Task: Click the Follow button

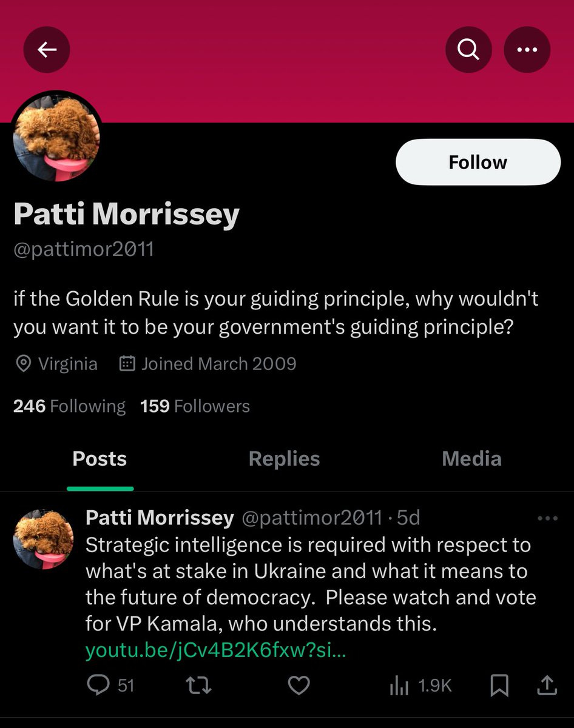Action: 478,162
